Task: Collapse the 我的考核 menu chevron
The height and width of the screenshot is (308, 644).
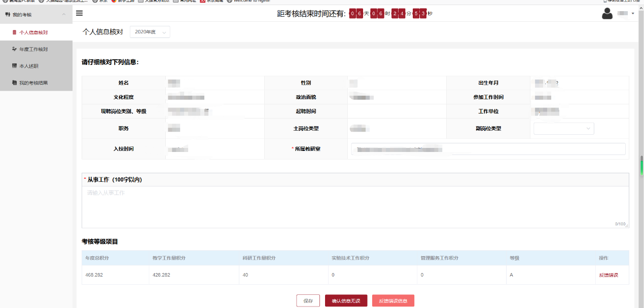Action: (x=63, y=15)
